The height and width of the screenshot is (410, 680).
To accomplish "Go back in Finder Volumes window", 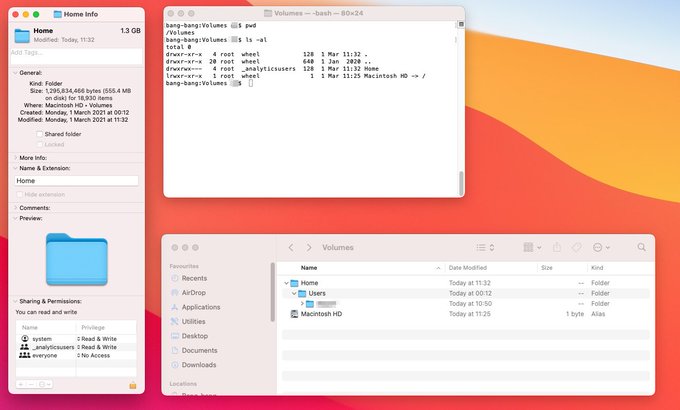I will (x=291, y=247).
